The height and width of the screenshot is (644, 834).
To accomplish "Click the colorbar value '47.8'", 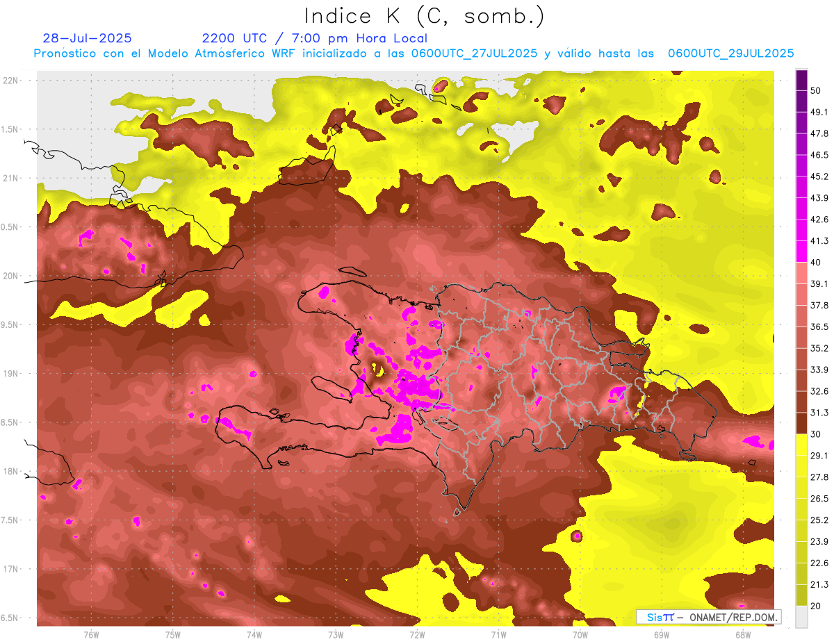I will coord(819,134).
